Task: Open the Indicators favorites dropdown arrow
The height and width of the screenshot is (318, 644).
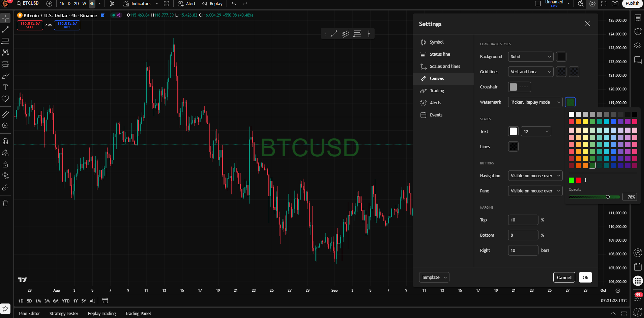Action: click(157, 4)
